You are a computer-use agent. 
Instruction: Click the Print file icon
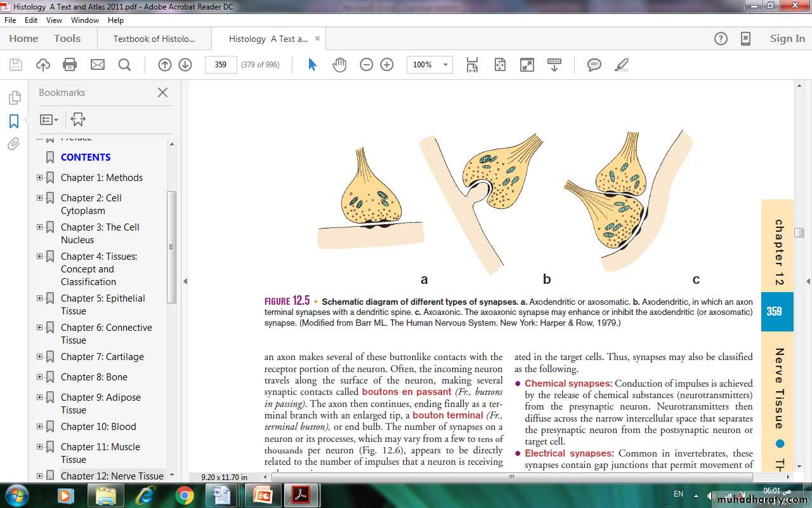coord(70,65)
